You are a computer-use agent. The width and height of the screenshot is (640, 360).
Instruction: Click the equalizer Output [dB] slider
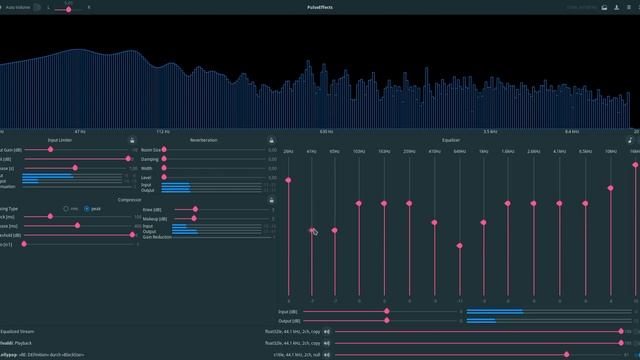pyautogui.click(x=380, y=321)
